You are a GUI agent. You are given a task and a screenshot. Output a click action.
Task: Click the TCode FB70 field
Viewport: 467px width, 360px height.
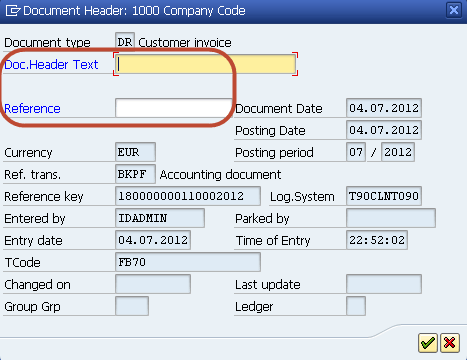click(188, 262)
